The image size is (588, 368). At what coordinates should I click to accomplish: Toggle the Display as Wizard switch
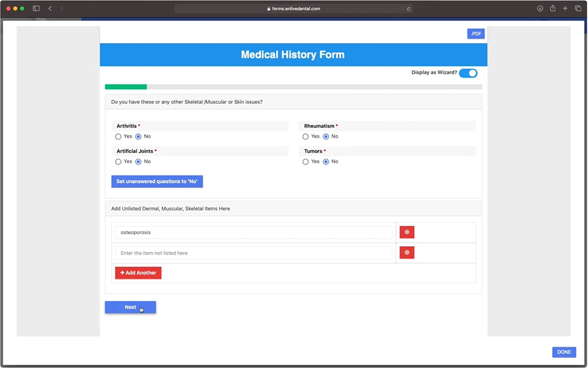click(x=468, y=73)
